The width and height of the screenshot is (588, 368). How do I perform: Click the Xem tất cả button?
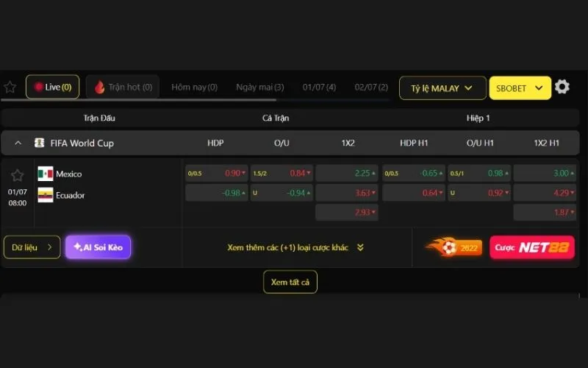click(x=290, y=282)
